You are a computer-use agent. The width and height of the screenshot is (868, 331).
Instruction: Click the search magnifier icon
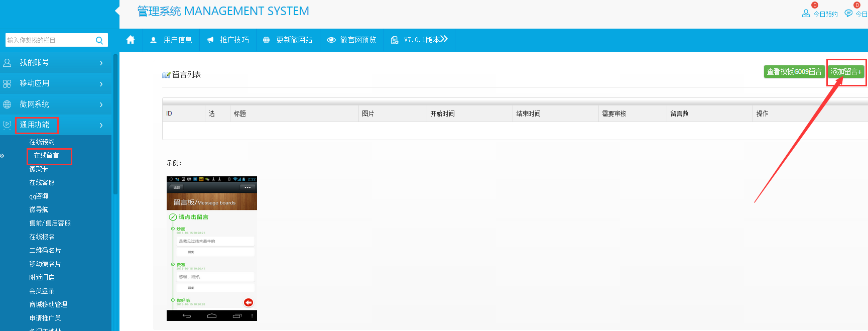pos(99,40)
